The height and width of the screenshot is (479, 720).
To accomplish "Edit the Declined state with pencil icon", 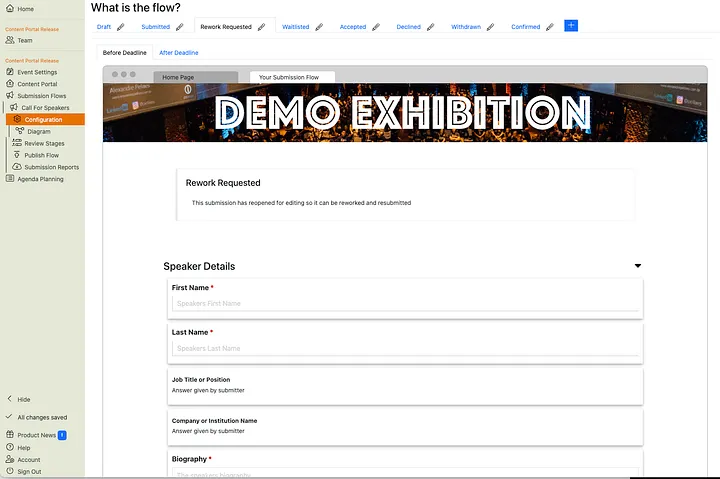I will click(430, 27).
